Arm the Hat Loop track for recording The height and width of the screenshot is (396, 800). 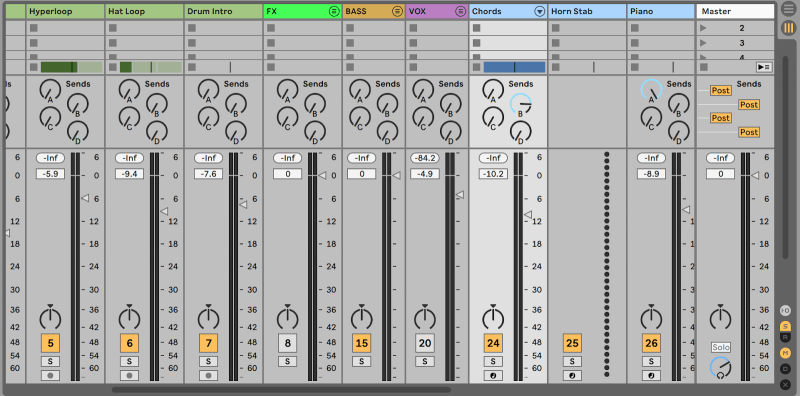130,376
